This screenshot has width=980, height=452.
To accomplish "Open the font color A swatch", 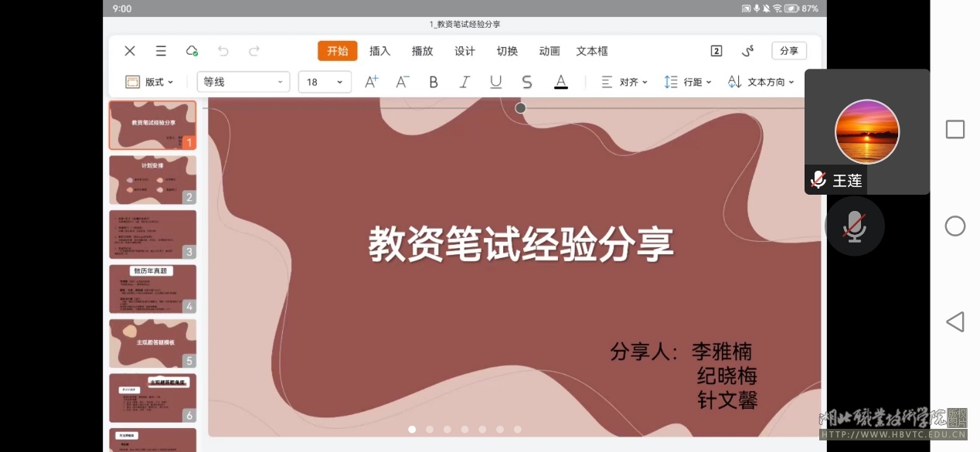I will pyautogui.click(x=561, y=82).
